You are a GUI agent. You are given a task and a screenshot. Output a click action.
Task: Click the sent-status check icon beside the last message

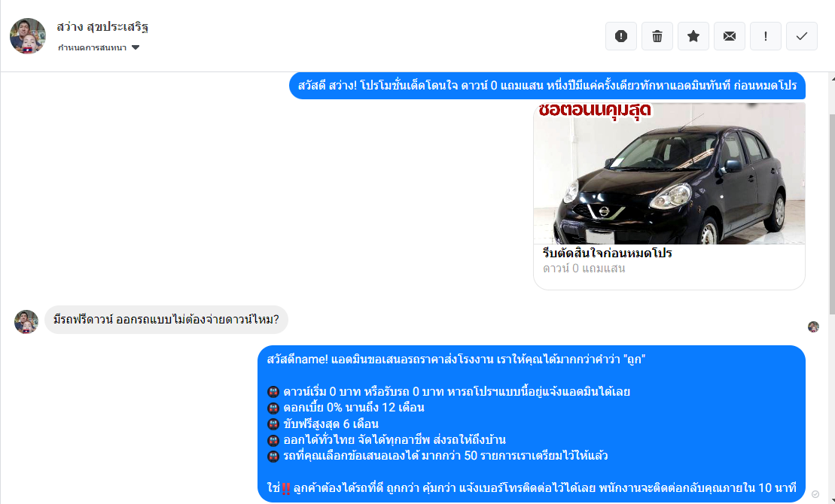815,494
